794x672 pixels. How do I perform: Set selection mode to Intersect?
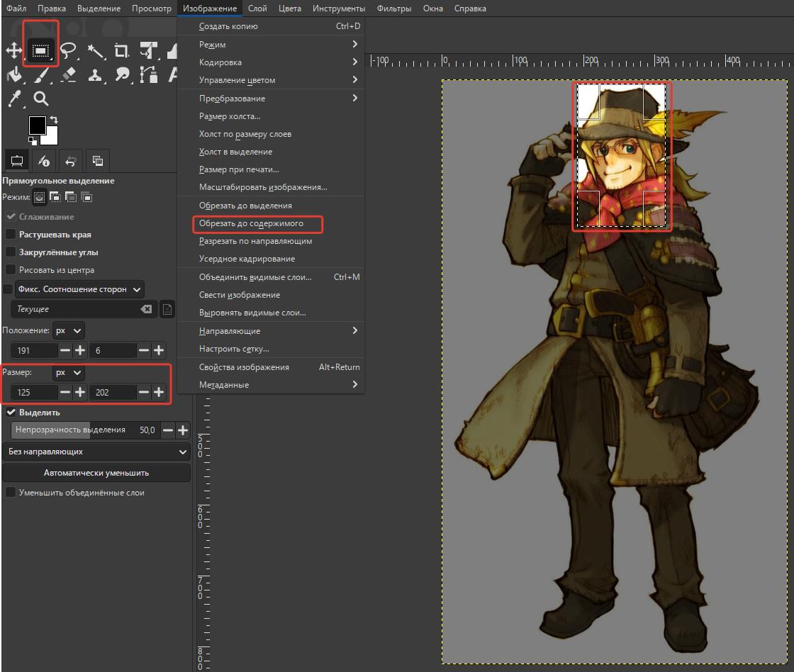pyautogui.click(x=87, y=197)
